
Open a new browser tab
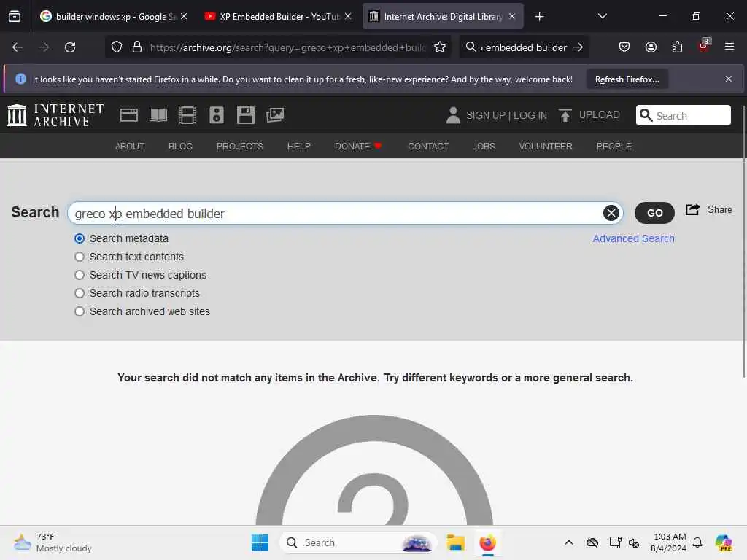[x=539, y=17]
